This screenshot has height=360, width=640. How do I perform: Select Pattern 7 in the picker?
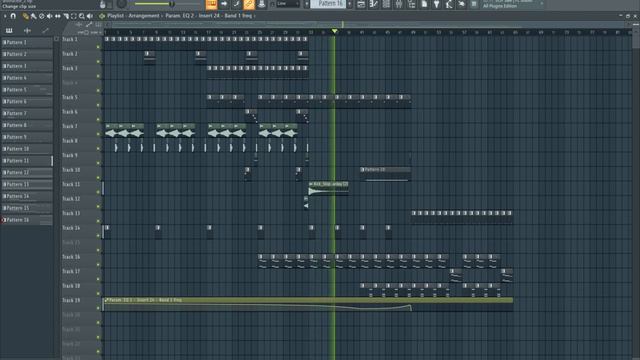[27, 113]
